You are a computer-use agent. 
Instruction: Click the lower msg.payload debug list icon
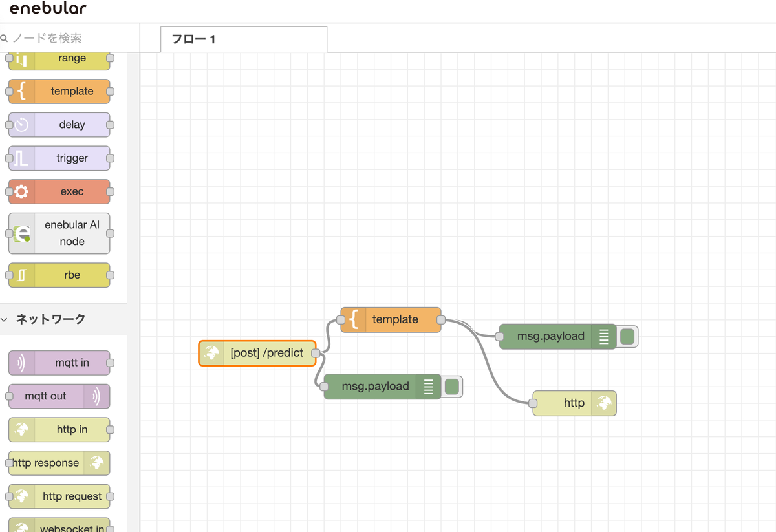point(429,387)
